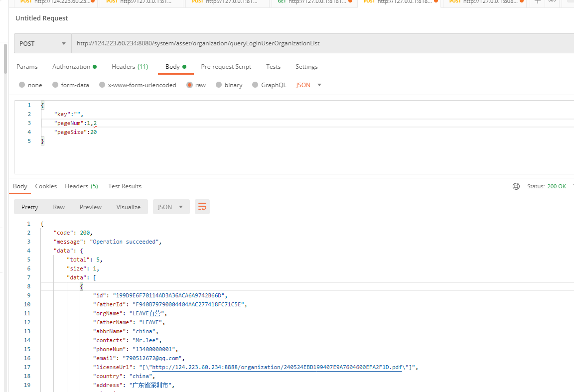Select the form-data body option
The width and height of the screenshot is (574, 392).
tap(55, 85)
